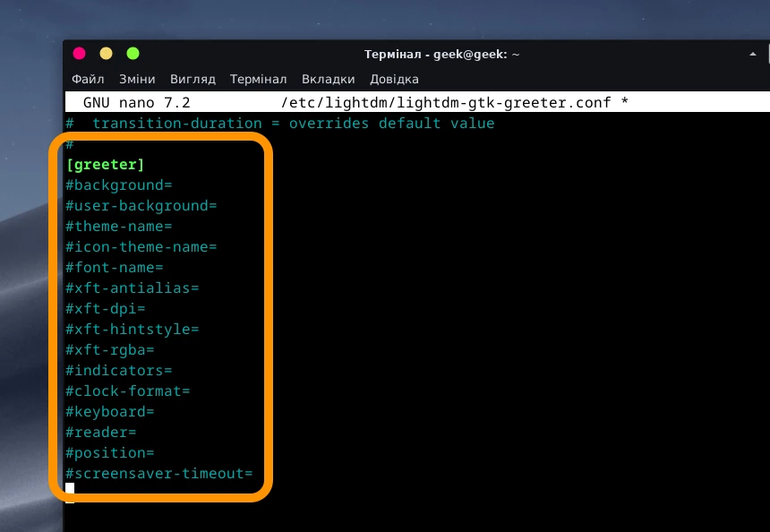Viewport: 770px width, 532px height.
Task: Click the #xft-dpi= line
Action: 106,309
